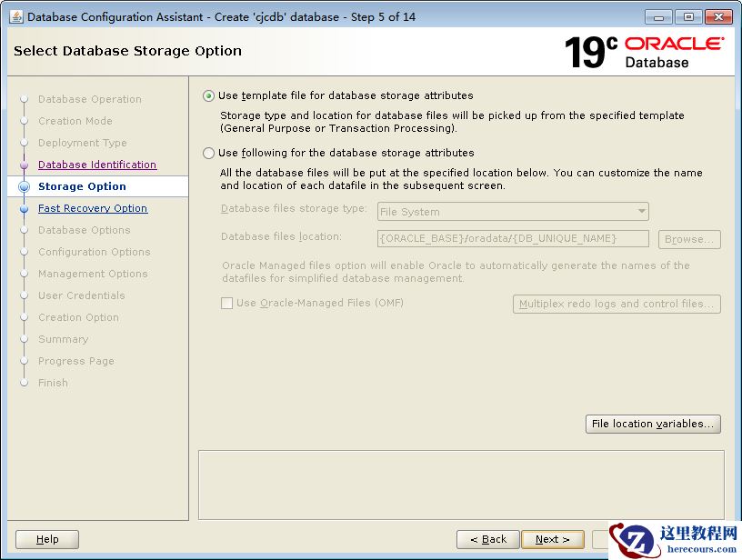Click the Help button
Screen dimensions: 742x560
coord(47,539)
